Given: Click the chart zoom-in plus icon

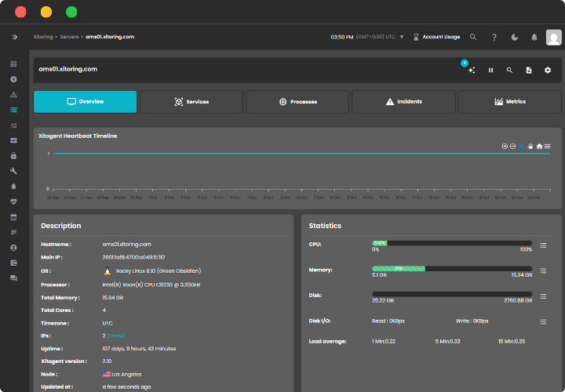Looking at the screenshot, I should pos(505,146).
